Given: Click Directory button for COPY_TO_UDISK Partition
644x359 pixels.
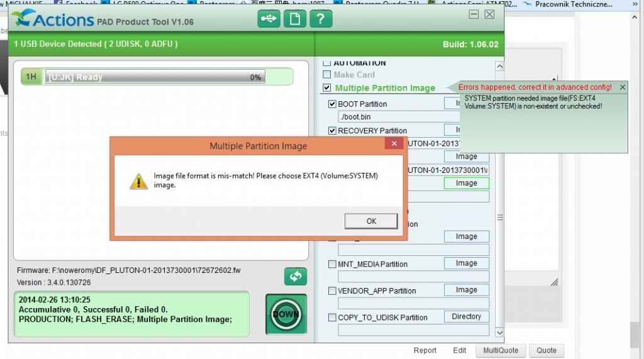Looking at the screenshot, I should [x=466, y=316].
